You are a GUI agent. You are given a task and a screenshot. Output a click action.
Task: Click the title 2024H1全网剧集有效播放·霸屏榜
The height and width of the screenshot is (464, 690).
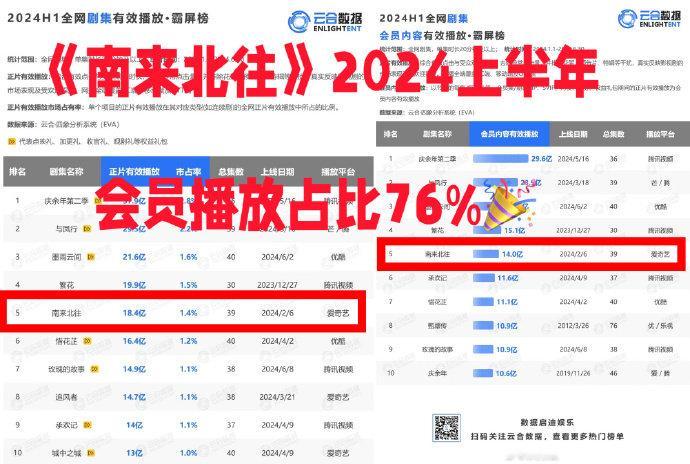tap(108, 18)
